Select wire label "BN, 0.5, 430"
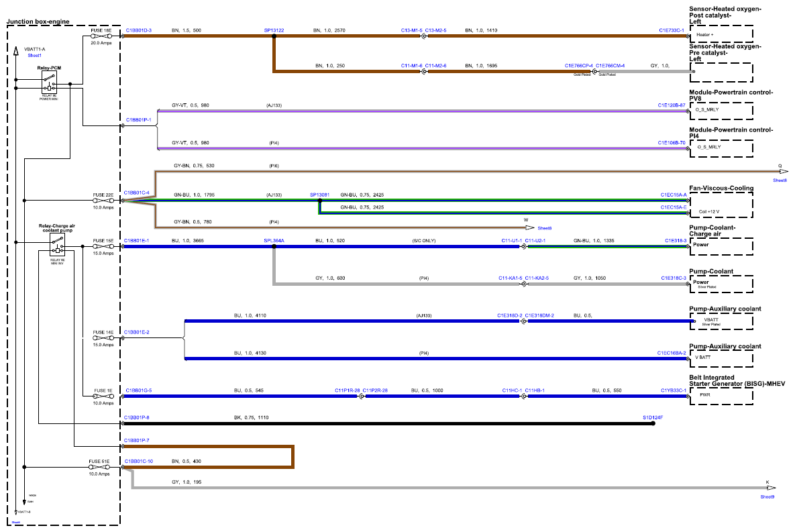Viewport: 795px width, 532px height. [187, 462]
